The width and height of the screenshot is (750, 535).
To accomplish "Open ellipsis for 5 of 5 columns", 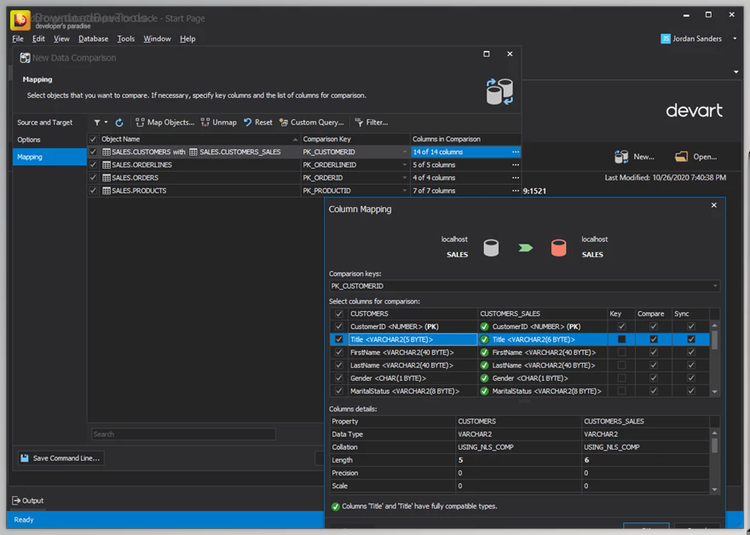I will tap(515, 165).
